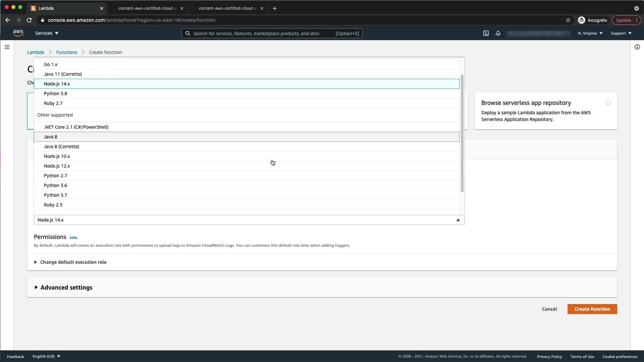The height and width of the screenshot is (362, 644).
Task: Click the Functions breadcrumb link
Action: coord(66,52)
